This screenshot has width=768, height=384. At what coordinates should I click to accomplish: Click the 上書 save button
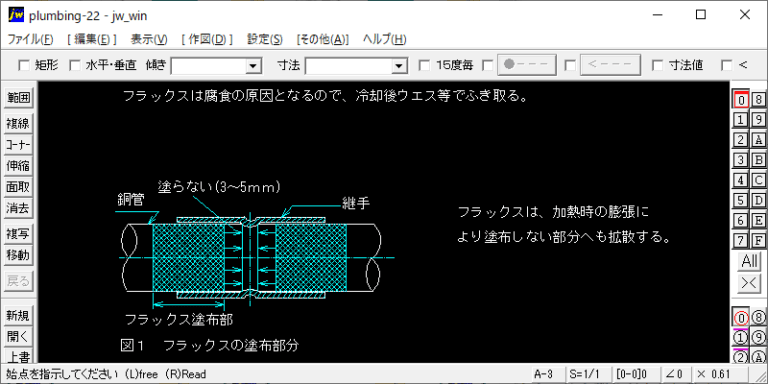[x=18, y=356]
